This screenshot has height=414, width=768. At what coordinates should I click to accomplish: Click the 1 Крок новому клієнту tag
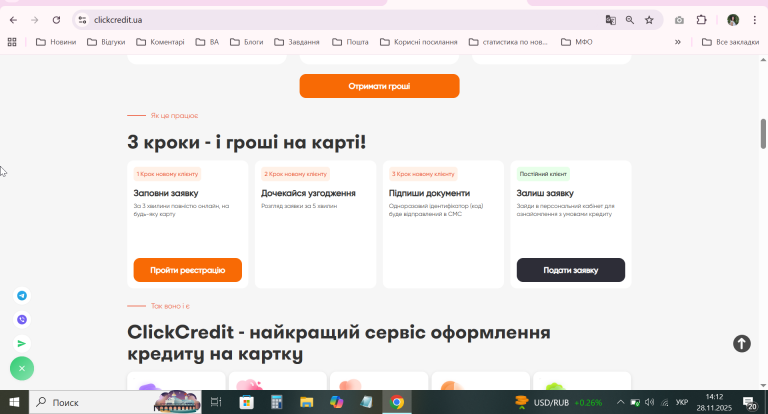[x=167, y=174]
